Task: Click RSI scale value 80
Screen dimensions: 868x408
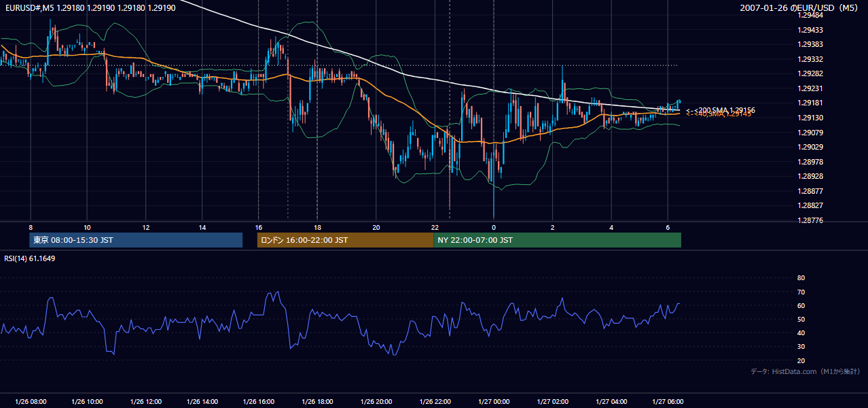Action: pos(801,278)
